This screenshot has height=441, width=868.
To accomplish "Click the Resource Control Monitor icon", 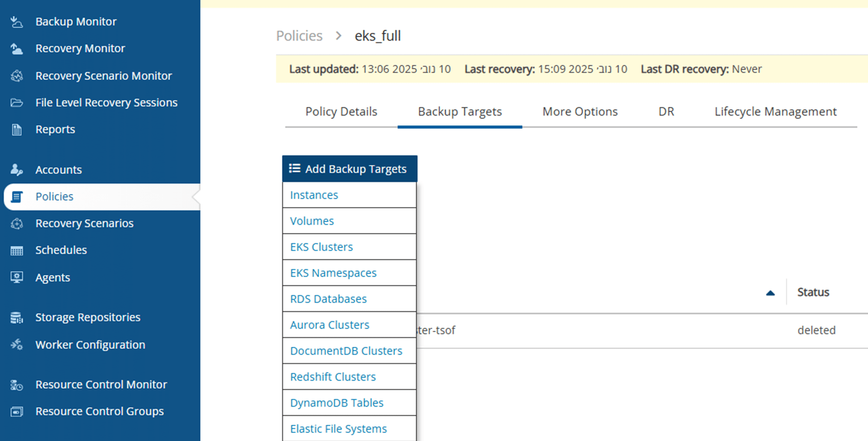I will click(17, 385).
